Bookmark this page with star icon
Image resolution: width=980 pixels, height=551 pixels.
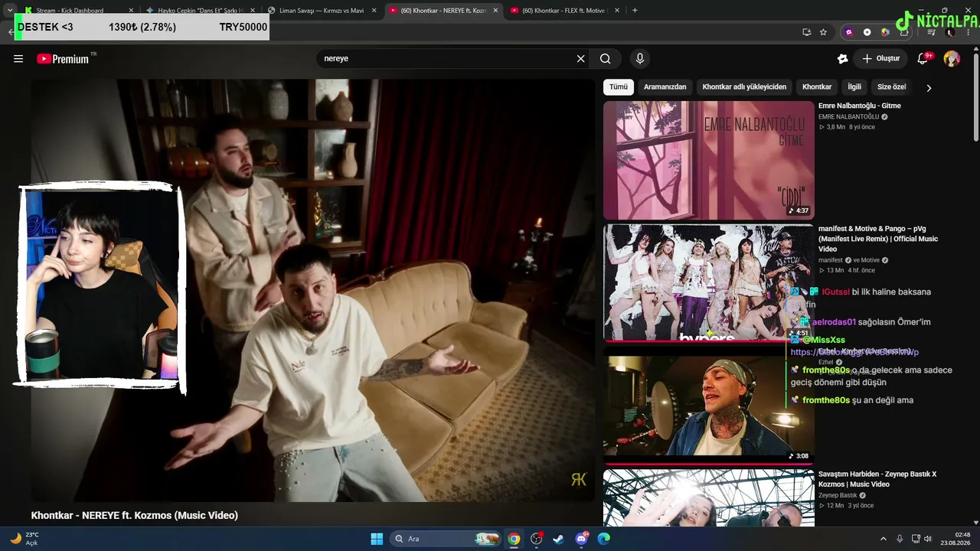click(823, 32)
